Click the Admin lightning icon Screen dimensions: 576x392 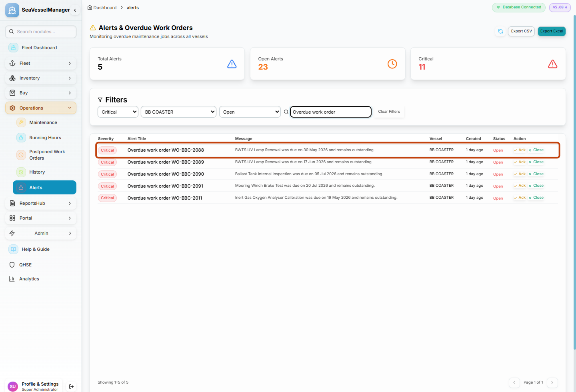tap(12, 233)
